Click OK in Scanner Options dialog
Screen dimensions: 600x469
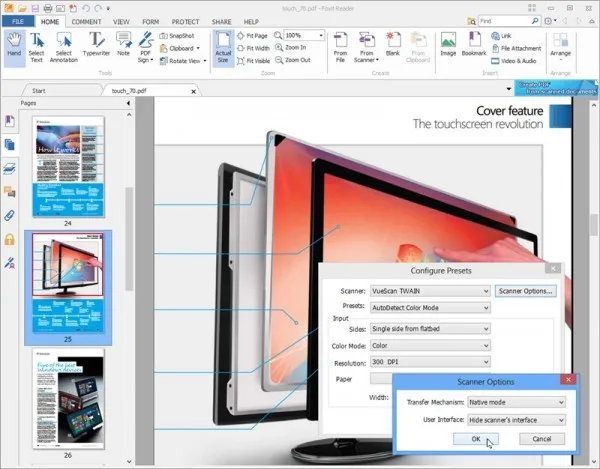[476, 439]
